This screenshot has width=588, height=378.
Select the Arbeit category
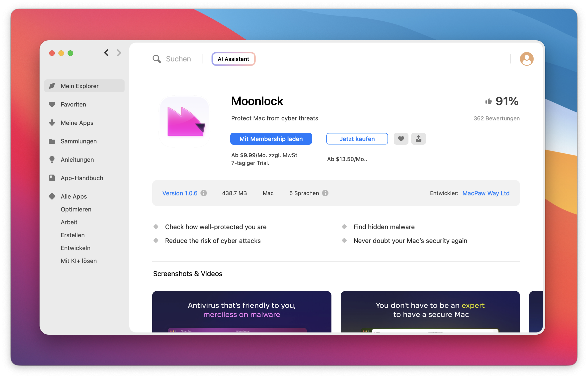click(69, 222)
